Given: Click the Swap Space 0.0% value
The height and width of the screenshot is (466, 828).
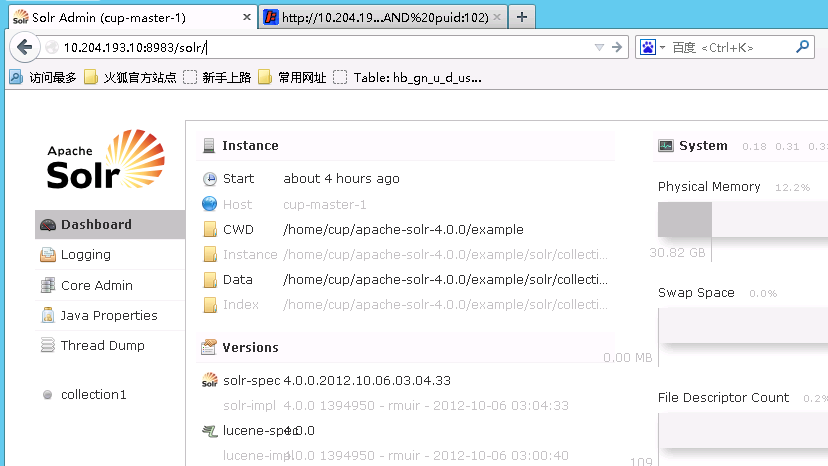Looking at the screenshot, I should tap(763, 293).
